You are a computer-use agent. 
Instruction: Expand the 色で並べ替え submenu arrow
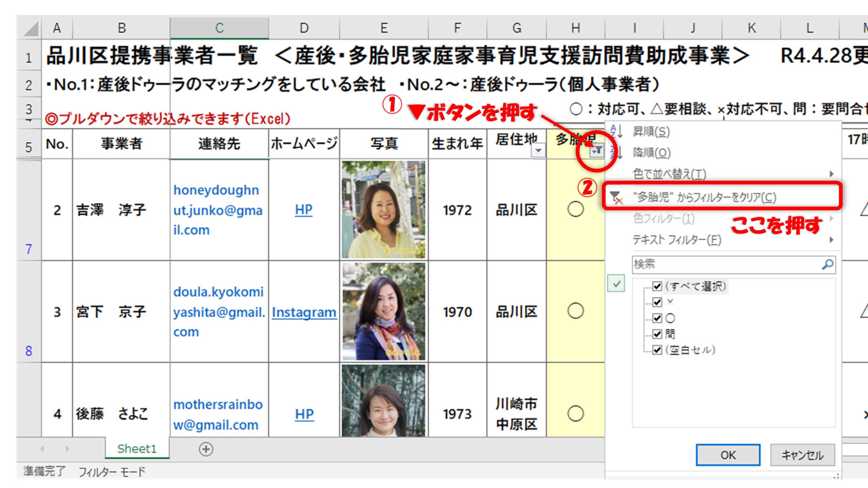(831, 174)
